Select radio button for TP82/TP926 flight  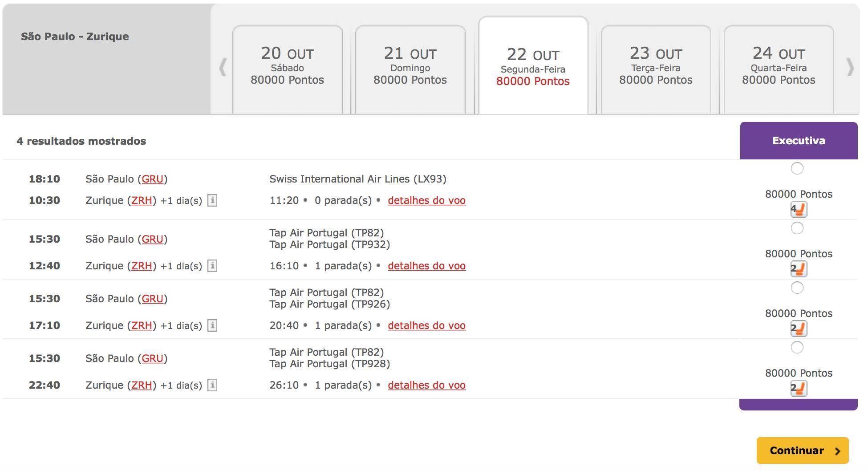797,288
